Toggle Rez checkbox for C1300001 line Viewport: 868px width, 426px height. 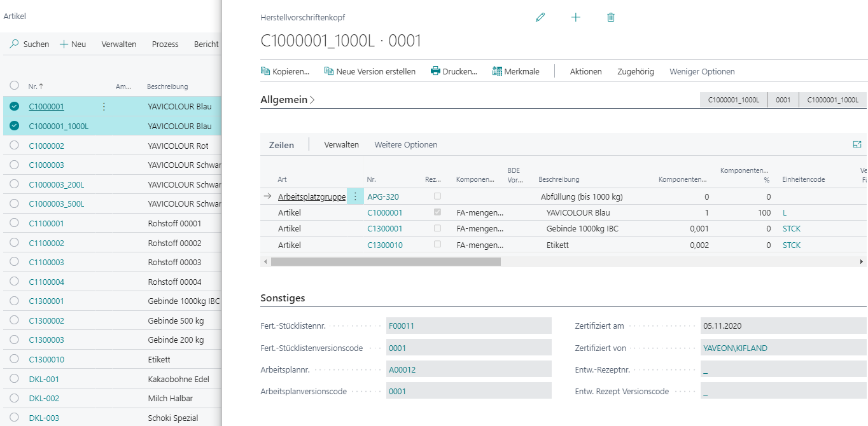[437, 228]
